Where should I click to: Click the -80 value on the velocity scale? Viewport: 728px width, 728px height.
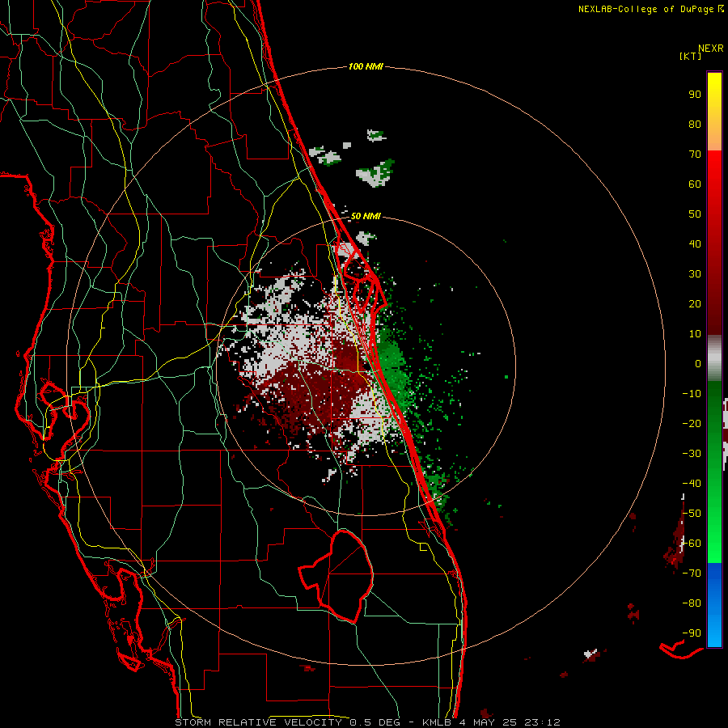pyautogui.click(x=692, y=603)
